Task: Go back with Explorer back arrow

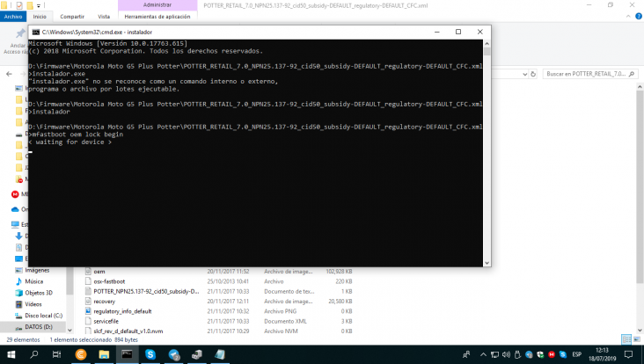Action: [9, 74]
